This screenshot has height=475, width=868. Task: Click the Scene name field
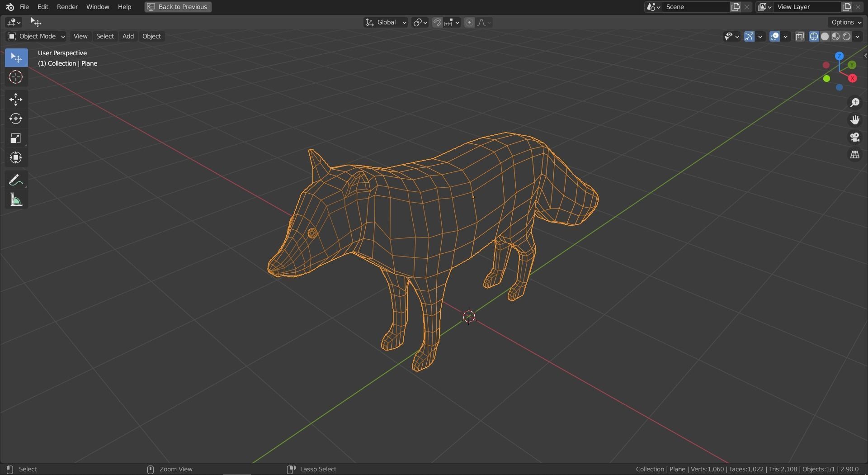click(696, 7)
